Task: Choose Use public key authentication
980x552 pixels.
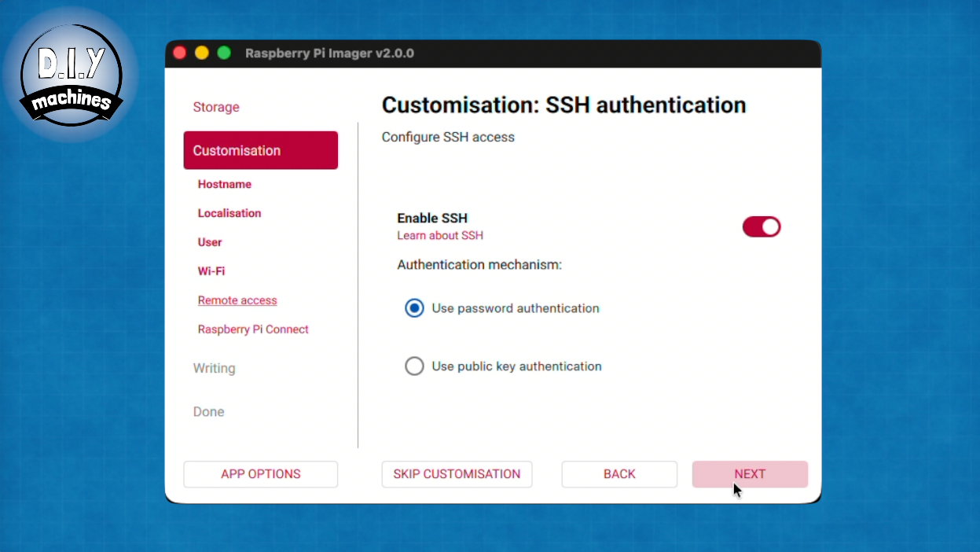Action: point(414,366)
